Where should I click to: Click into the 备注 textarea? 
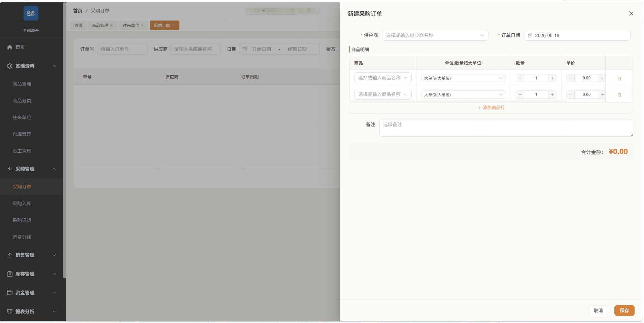(506, 128)
